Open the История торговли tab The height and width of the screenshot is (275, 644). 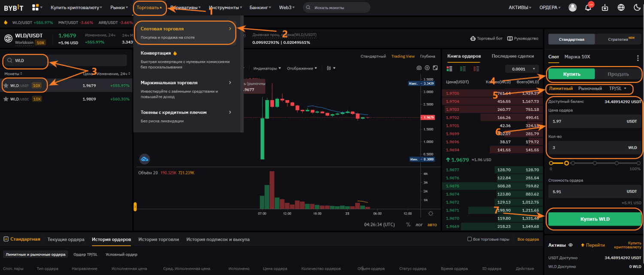click(x=158, y=239)
